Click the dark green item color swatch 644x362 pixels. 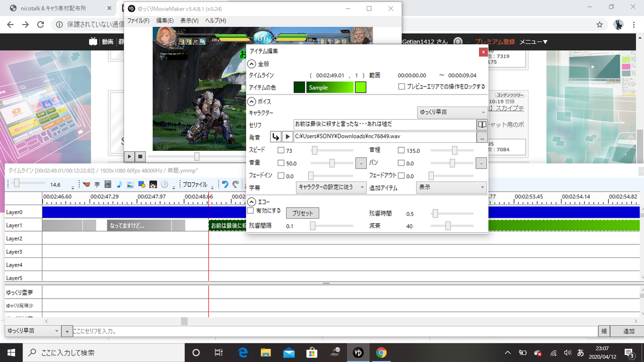(x=299, y=87)
